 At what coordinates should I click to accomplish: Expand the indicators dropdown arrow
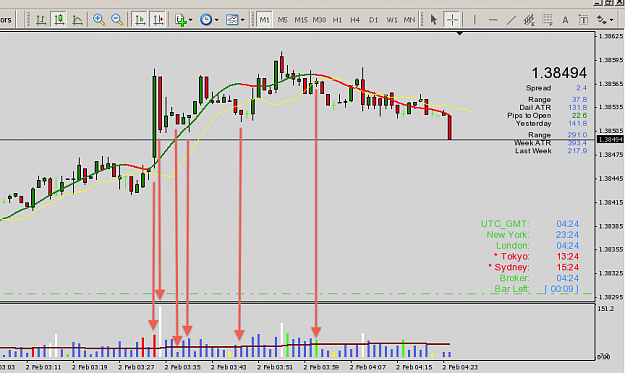tap(191, 20)
